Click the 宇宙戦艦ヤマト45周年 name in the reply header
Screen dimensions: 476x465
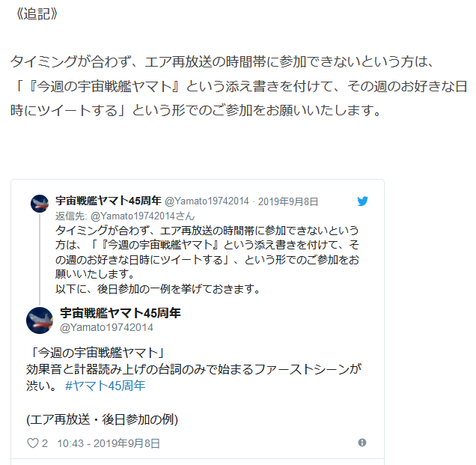(x=109, y=201)
